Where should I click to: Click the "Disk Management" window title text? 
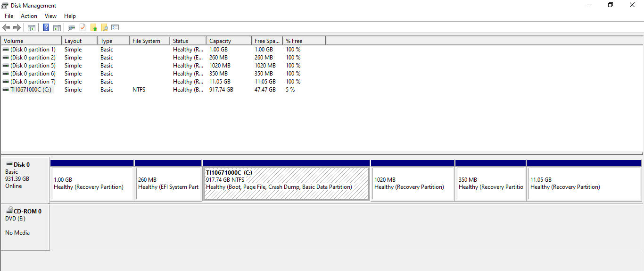tap(33, 6)
